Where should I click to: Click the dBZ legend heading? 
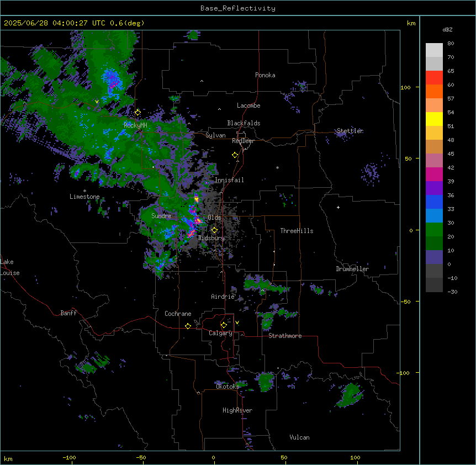(447, 30)
